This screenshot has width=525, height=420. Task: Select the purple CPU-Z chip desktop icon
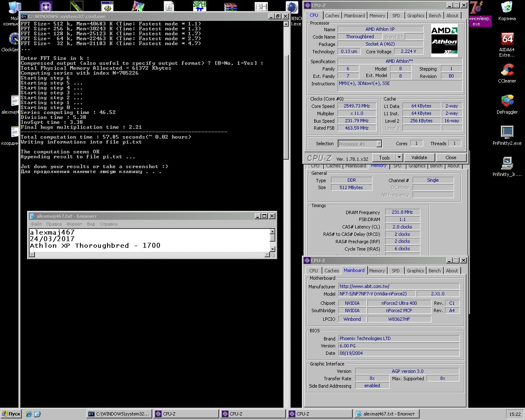[x=46, y=6]
